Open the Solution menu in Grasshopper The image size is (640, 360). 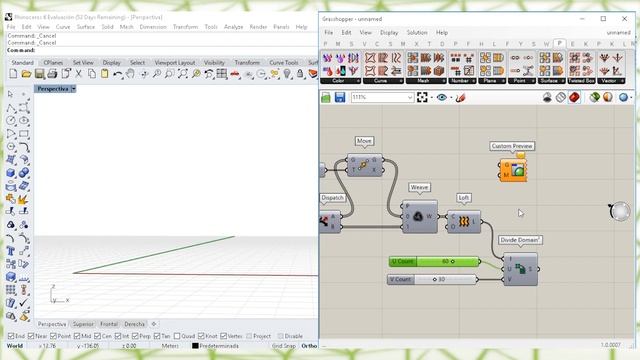point(417,32)
